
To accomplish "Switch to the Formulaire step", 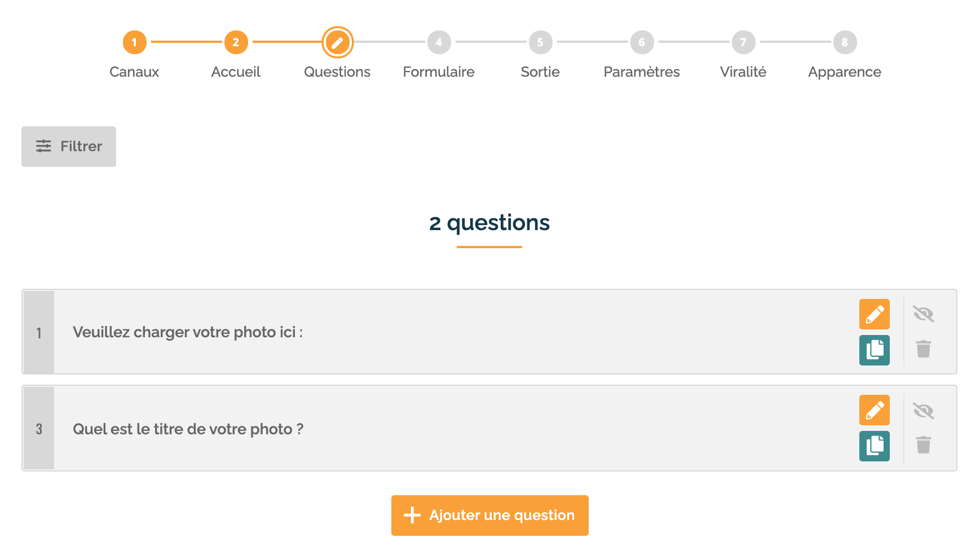I will [x=439, y=42].
